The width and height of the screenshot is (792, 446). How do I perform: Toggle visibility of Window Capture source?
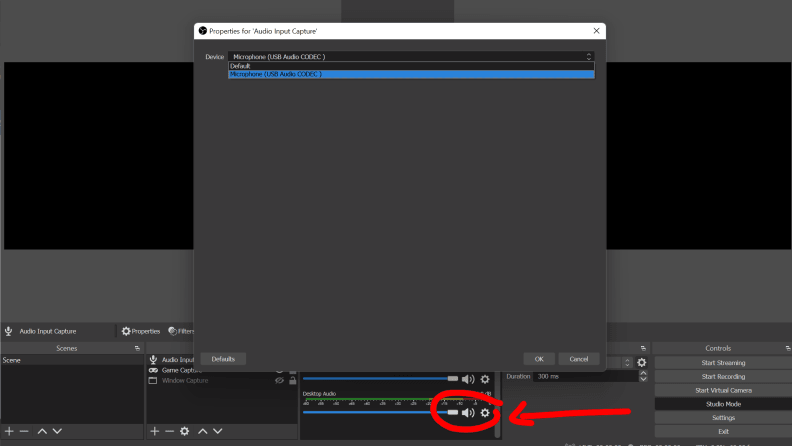(x=279, y=380)
